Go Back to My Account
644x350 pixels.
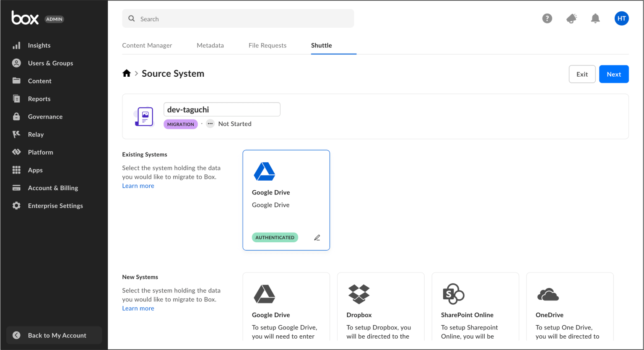click(x=54, y=335)
